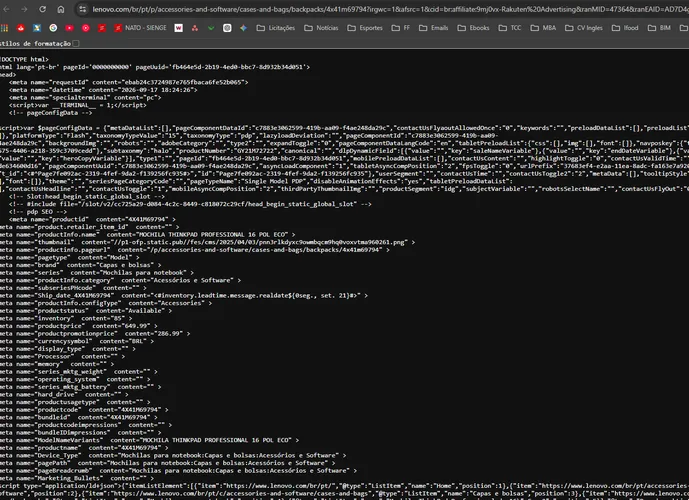The height and width of the screenshot is (500, 689).
Task: Click the pageBreadcrumb meta line
Action: point(178,470)
